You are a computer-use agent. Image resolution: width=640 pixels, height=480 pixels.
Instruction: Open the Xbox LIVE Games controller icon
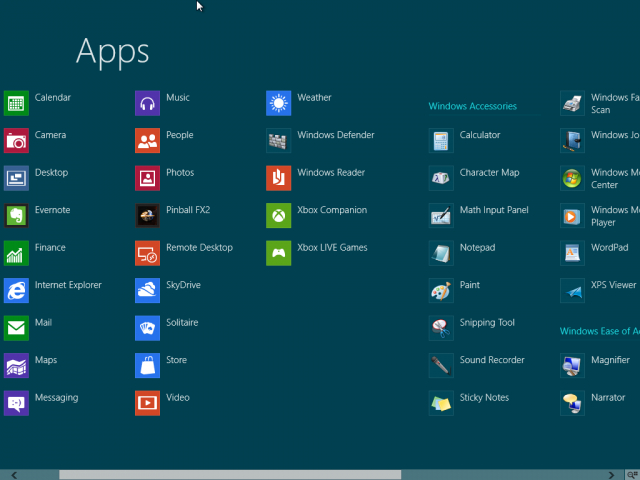[x=279, y=253]
